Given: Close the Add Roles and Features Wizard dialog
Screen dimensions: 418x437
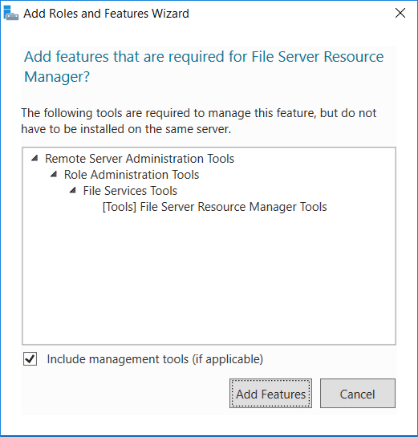Looking at the screenshot, I should click(400, 13).
